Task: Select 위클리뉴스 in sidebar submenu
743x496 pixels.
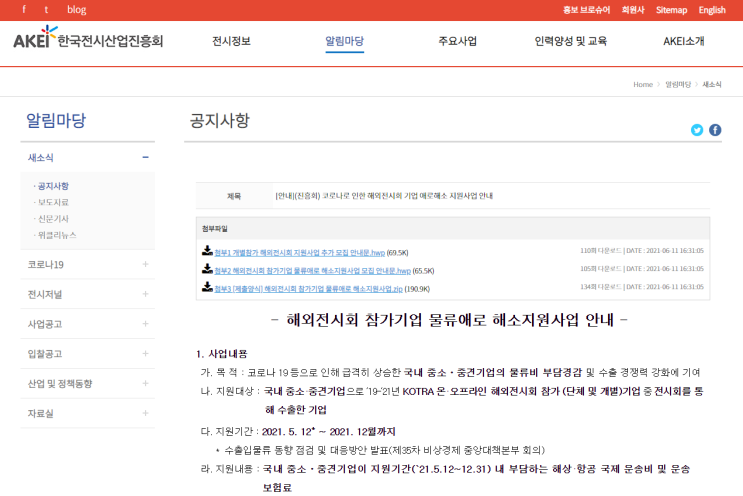Action: (x=57, y=235)
